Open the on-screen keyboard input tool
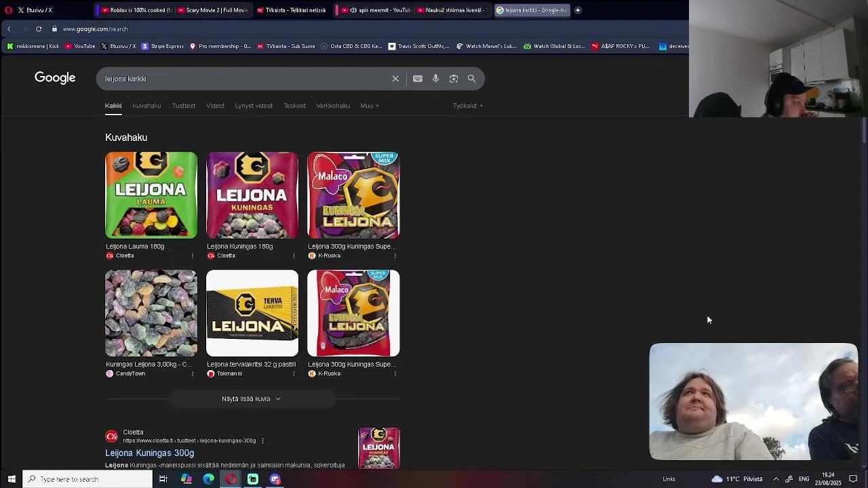This screenshot has height=488, width=868. point(418,79)
